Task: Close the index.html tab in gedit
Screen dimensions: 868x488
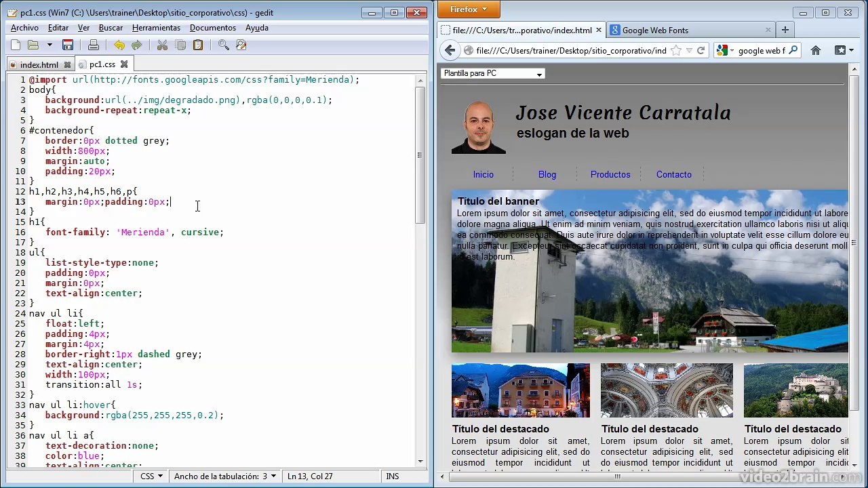Action: coord(67,64)
